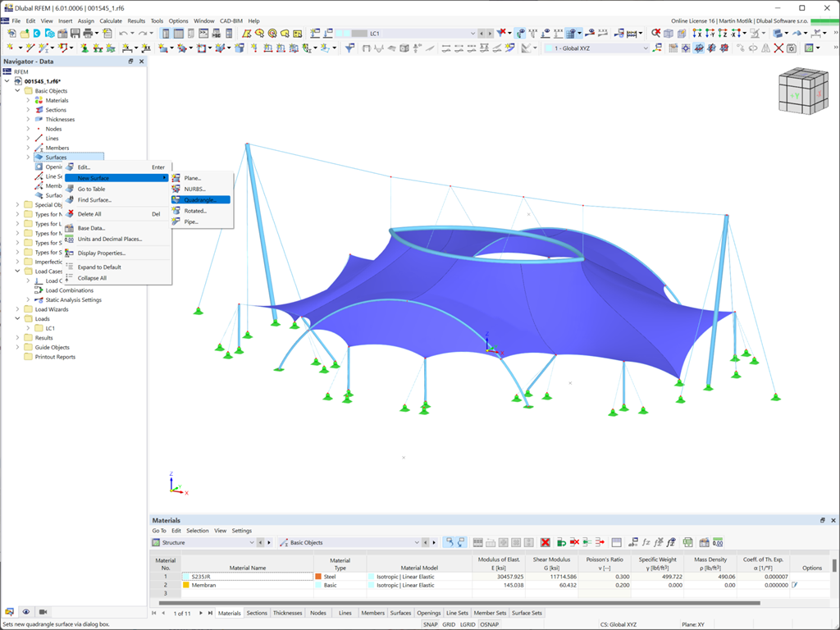This screenshot has width=840, height=630.
Task: Click the orange Steel material color swatch
Action: [x=318, y=577]
